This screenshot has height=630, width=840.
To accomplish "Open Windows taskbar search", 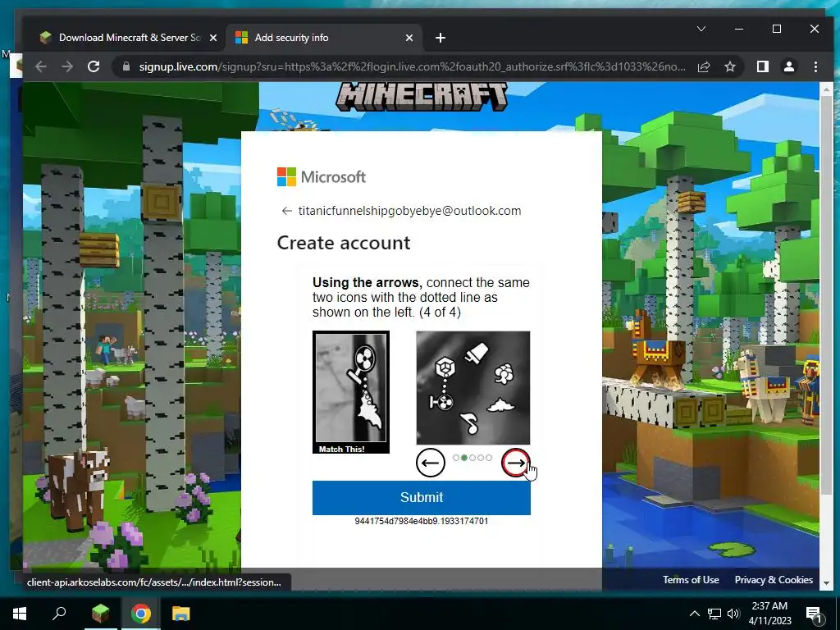I will click(59, 614).
